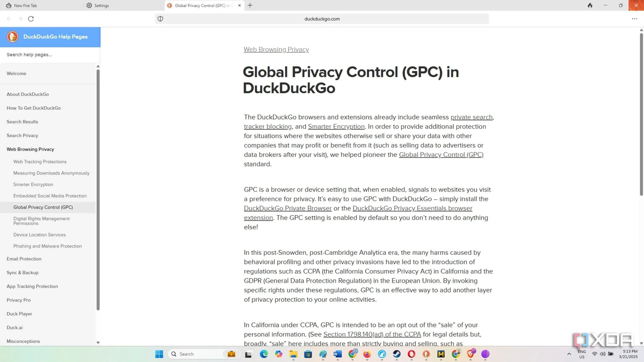Expand App Tracking Protection section

coord(32,286)
